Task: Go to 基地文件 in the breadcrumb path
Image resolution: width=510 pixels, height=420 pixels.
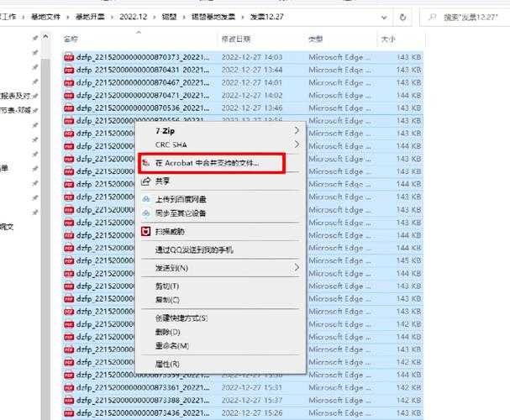Action: pyautogui.click(x=45, y=17)
